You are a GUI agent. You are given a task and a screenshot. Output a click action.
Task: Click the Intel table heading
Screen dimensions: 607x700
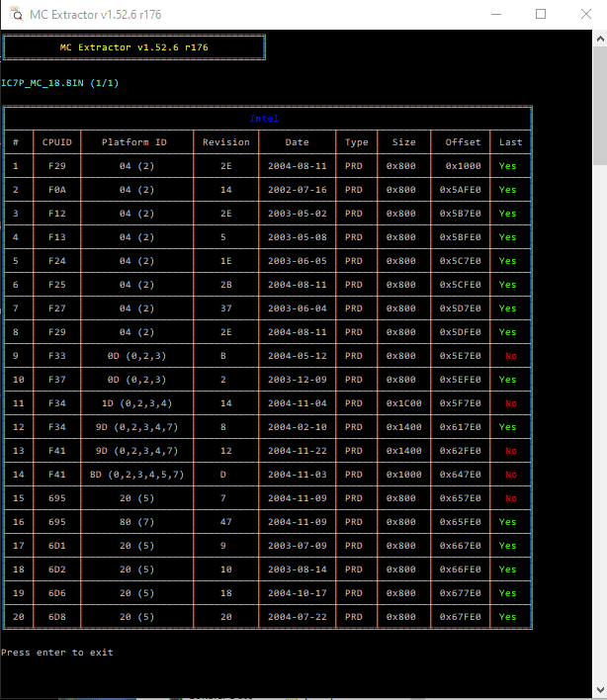pos(264,119)
